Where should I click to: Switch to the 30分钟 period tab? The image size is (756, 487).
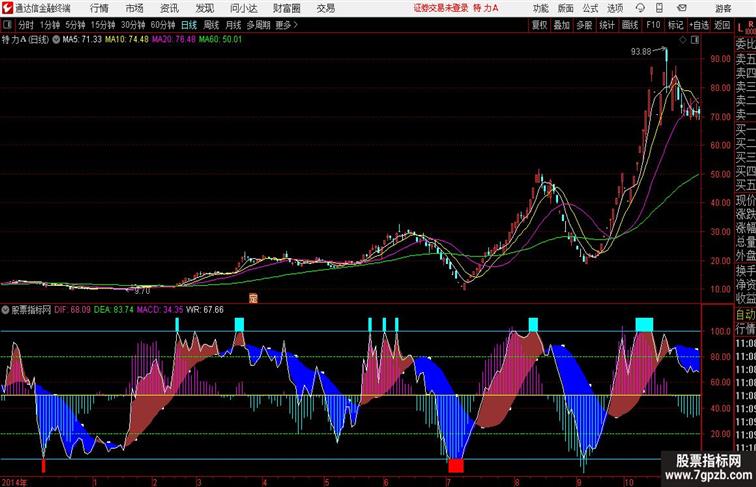133,25
